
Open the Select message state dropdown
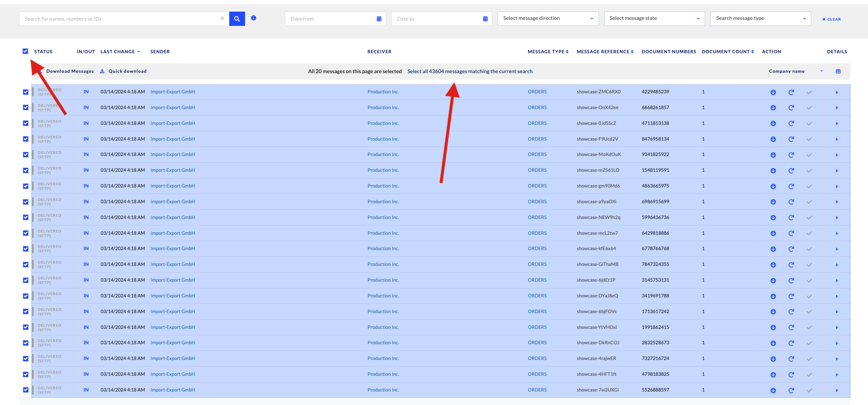tap(654, 18)
